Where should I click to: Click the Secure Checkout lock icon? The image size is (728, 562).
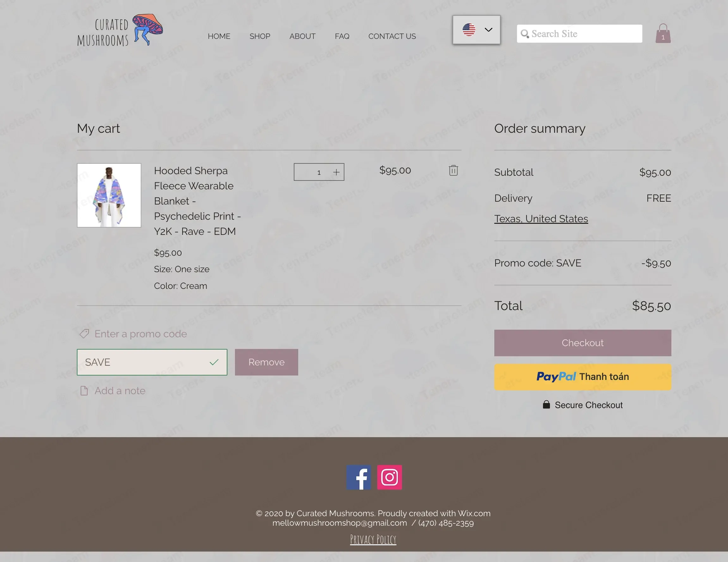(x=546, y=404)
